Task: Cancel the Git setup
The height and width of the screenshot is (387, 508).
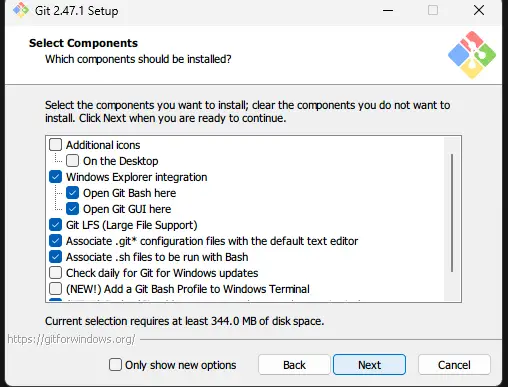Action: pos(454,365)
